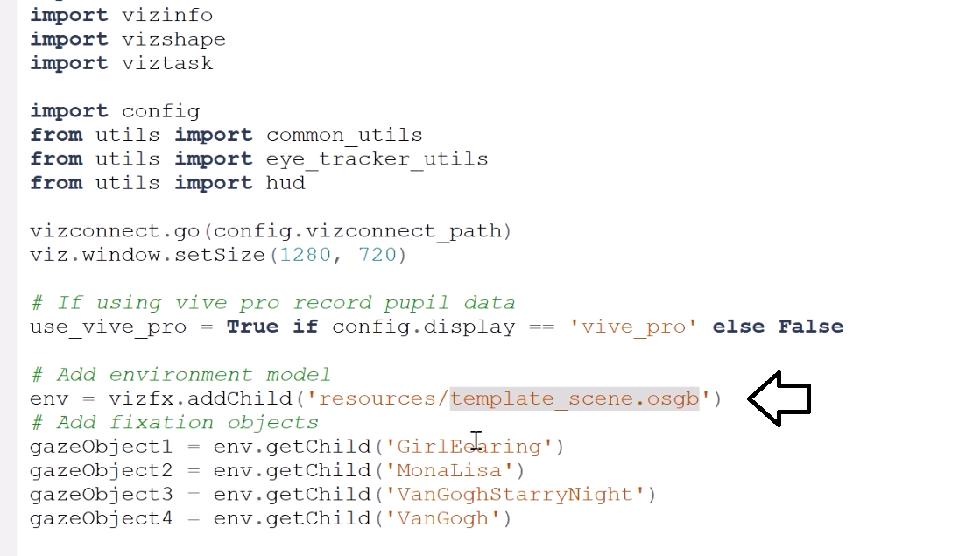980x556 pixels.
Task: Click the 'GirlEearing' string
Action: 469,447
